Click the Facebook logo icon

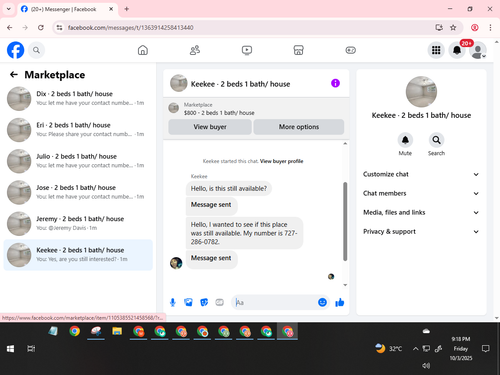[x=15, y=50]
